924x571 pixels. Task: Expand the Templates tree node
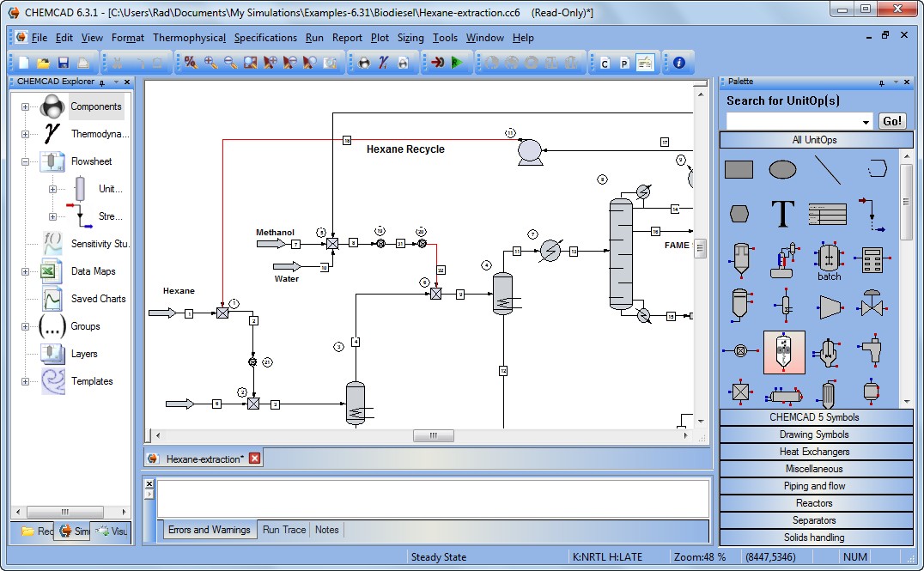(x=26, y=381)
